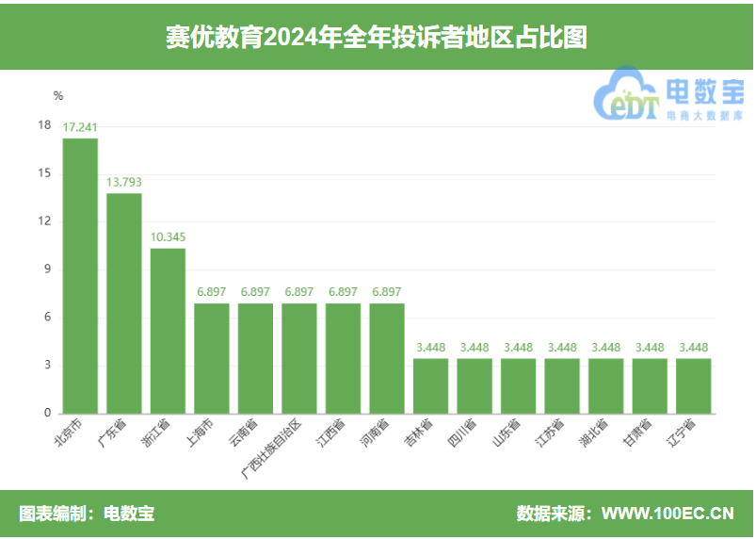Select the 甘肃省 bar

pyautogui.click(x=650, y=386)
